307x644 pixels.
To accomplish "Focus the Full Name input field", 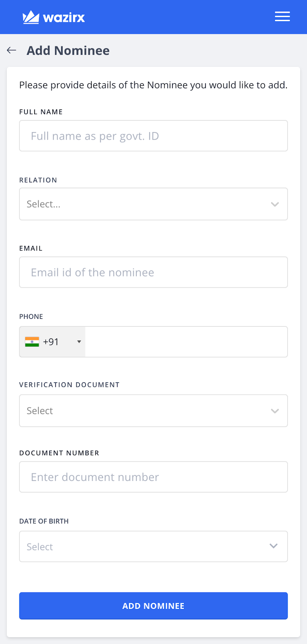I will 153,136.
